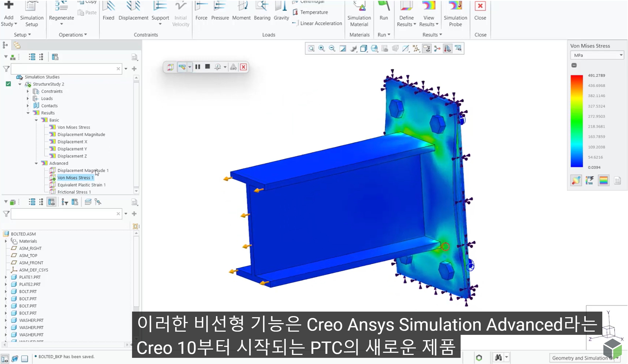Pause the result animation

tap(198, 67)
